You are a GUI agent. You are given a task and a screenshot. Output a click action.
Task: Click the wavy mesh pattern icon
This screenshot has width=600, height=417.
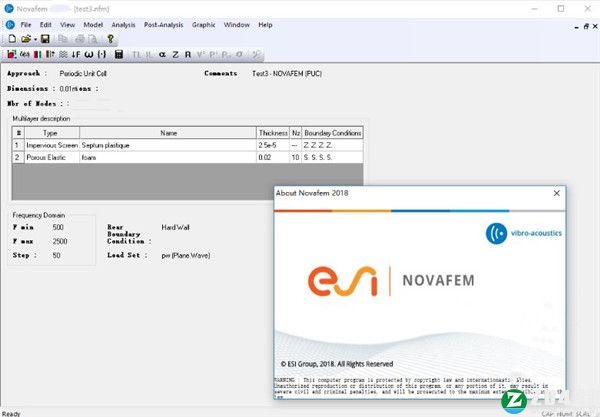point(63,54)
